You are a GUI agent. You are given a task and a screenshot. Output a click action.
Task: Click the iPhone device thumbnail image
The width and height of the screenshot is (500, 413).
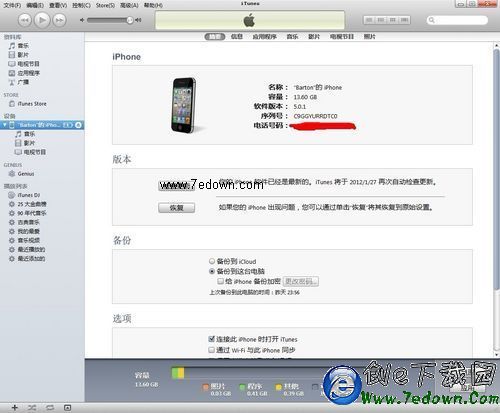point(184,105)
